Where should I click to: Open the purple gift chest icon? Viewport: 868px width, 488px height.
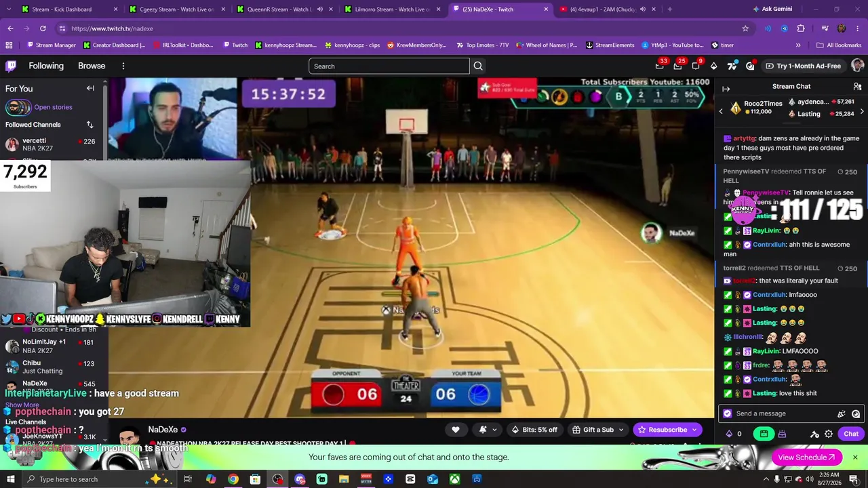pyautogui.click(x=782, y=434)
